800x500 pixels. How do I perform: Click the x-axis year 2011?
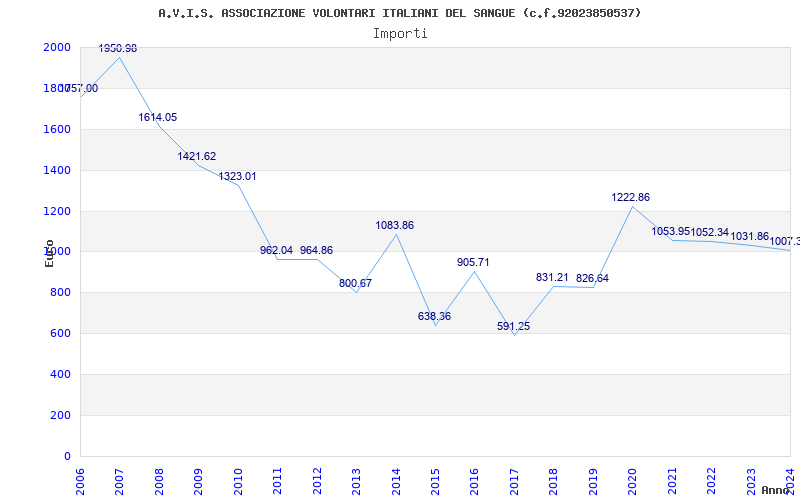278,481
